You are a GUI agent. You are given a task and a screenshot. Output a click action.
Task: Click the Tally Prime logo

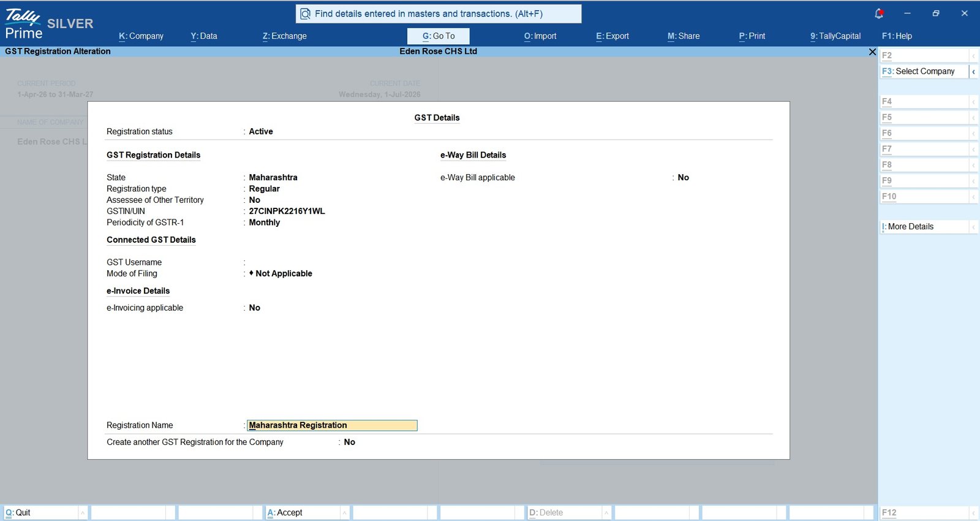23,25
